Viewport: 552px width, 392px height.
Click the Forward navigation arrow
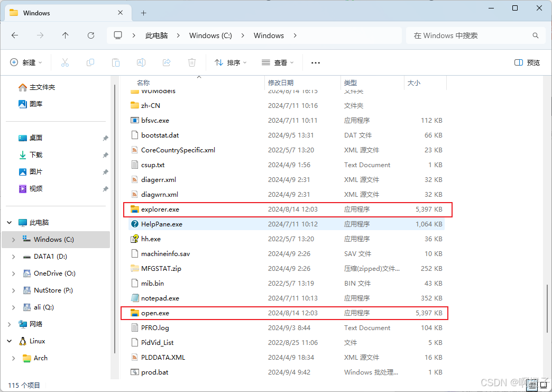[x=40, y=35]
